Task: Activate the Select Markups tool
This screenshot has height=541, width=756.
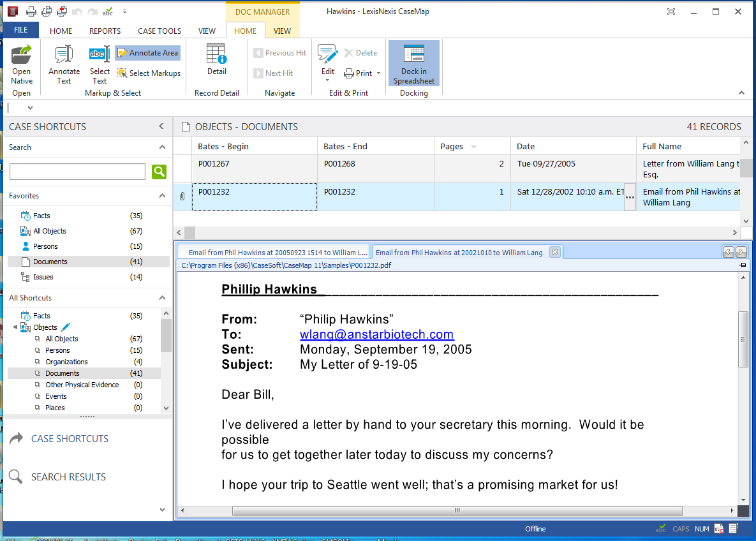Action: (149, 73)
